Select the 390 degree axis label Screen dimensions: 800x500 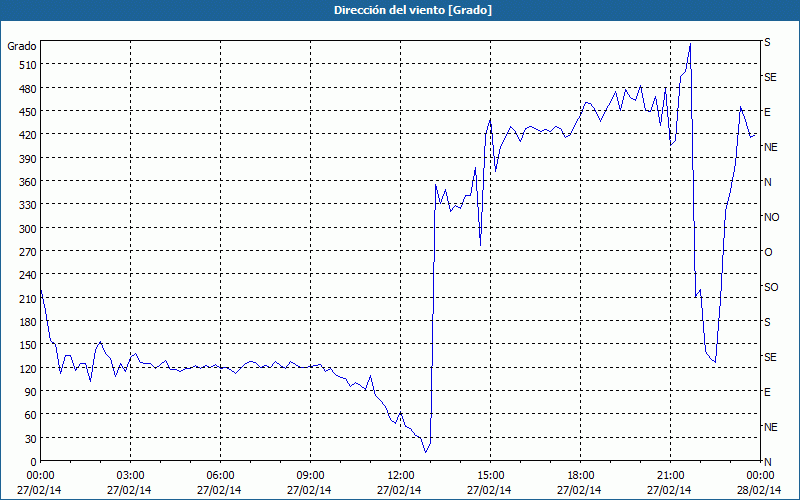tap(29, 159)
